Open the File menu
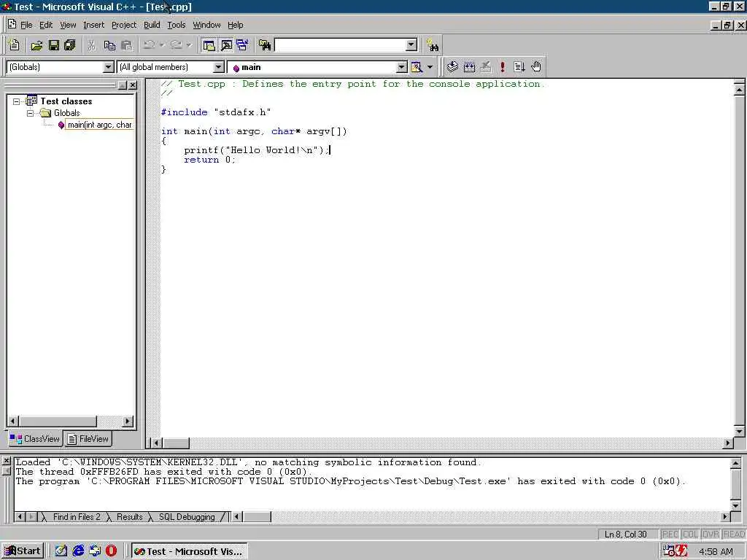 (26, 25)
